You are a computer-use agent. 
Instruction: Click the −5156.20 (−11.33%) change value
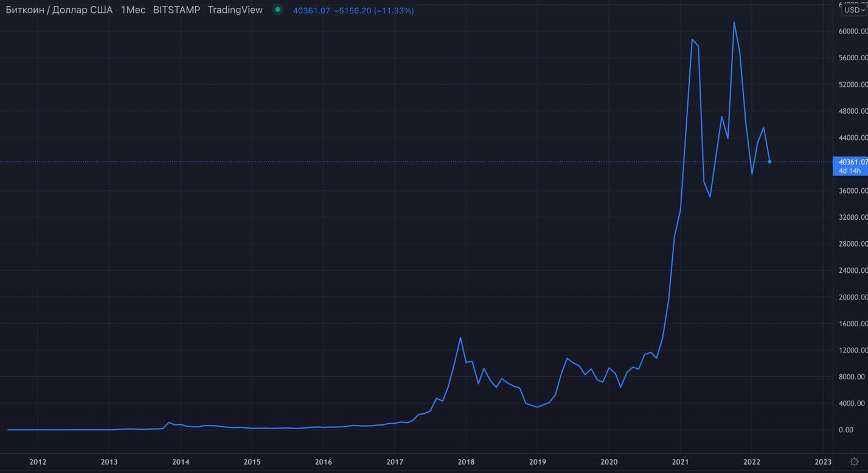(373, 10)
